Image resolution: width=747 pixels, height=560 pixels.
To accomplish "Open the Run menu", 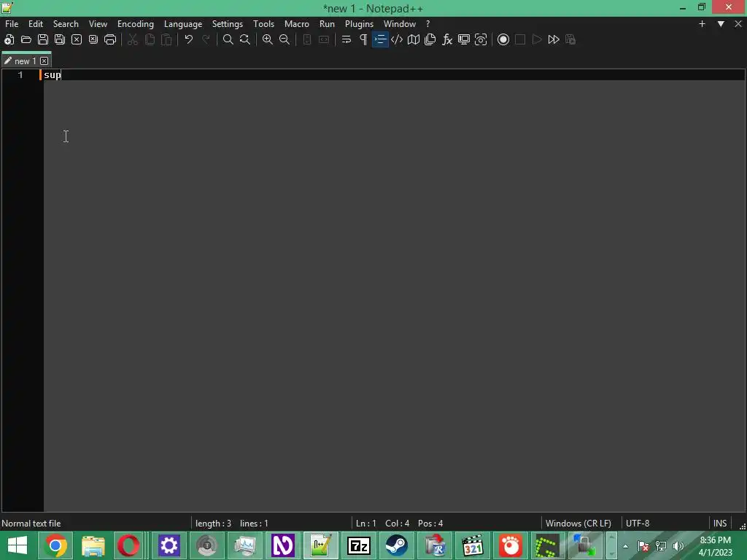I will 327,24.
